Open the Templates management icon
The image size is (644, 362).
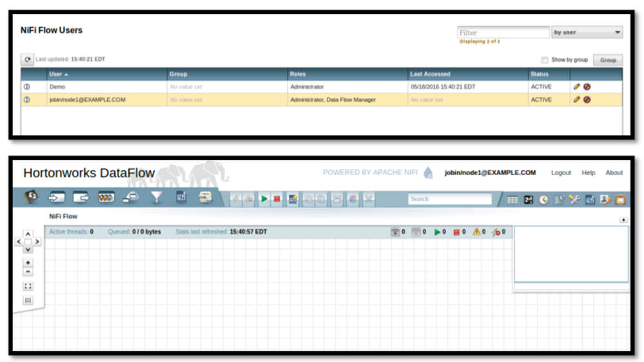(x=590, y=200)
